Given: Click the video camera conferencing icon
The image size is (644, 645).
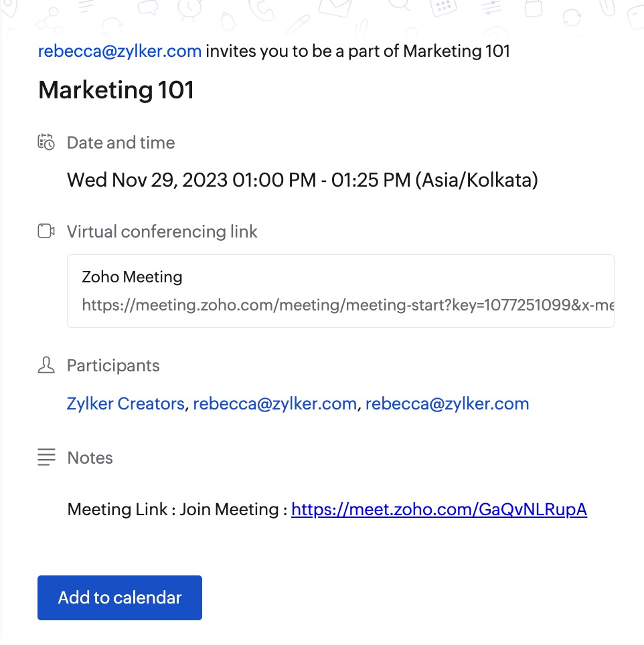Looking at the screenshot, I should [46, 232].
